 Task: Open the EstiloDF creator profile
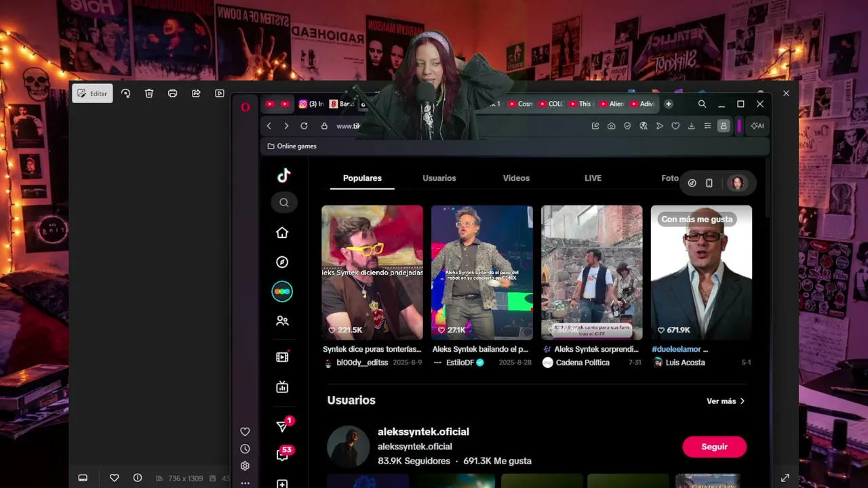pos(459,363)
